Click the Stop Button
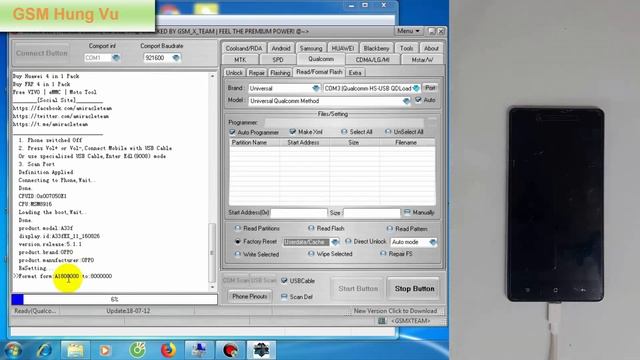The image size is (640, 360). [x=414, y=289]
